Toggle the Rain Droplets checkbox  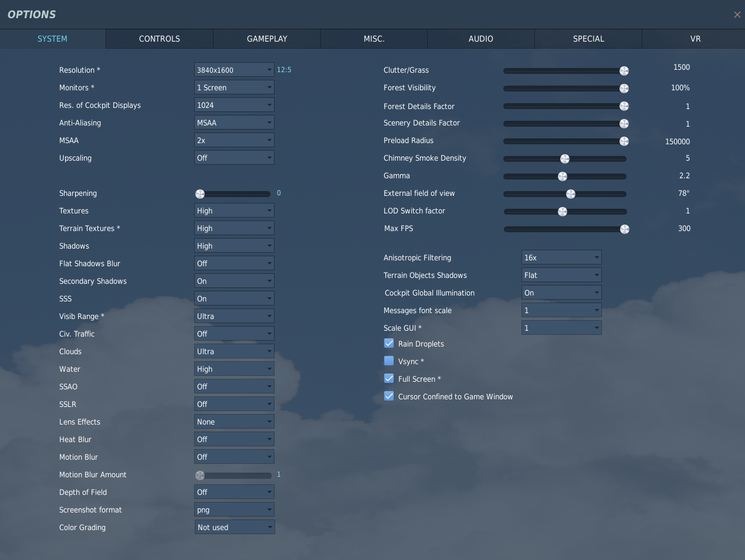coord(389,344)
